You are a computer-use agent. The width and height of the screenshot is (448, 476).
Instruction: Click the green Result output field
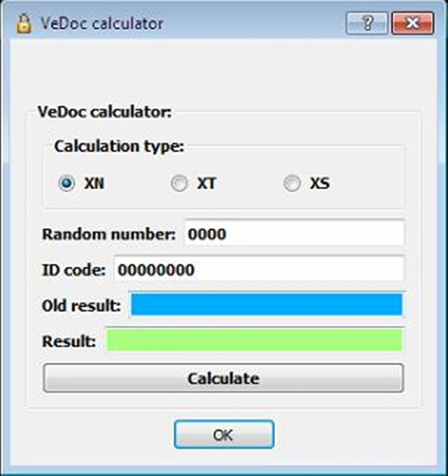coord(254,340)
